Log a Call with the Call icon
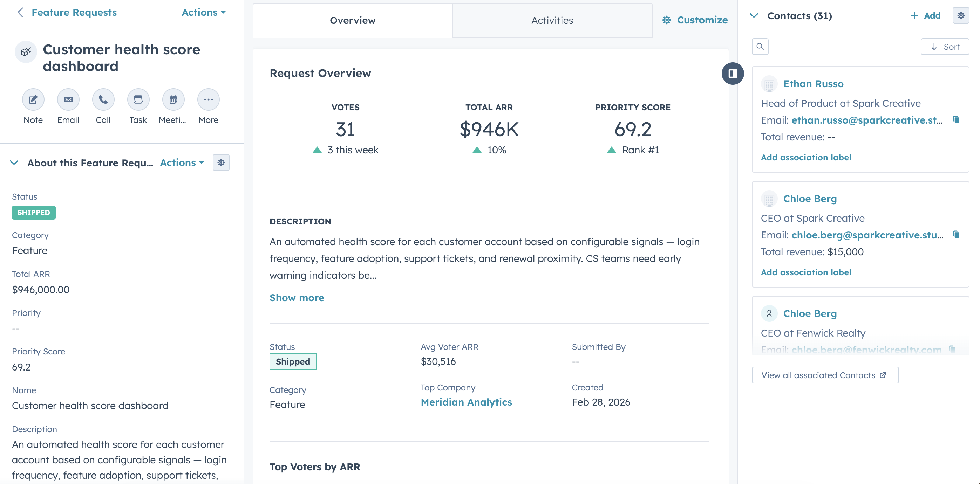 (x=103, y=99)
